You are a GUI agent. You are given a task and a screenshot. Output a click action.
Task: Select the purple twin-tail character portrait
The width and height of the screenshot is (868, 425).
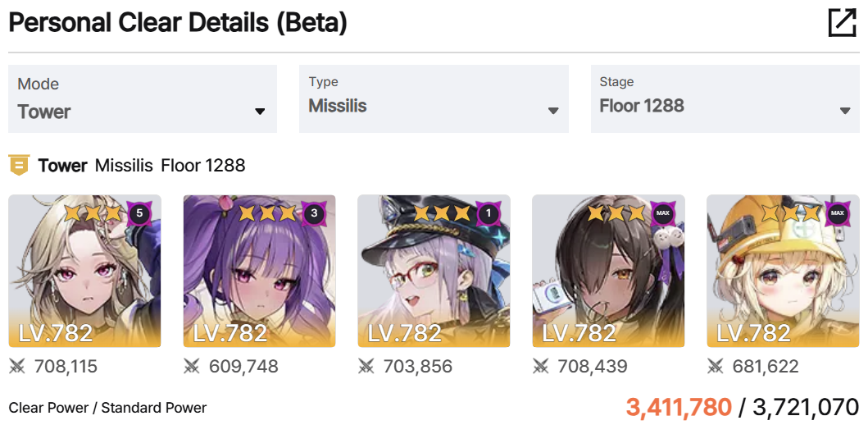(259, 271)
